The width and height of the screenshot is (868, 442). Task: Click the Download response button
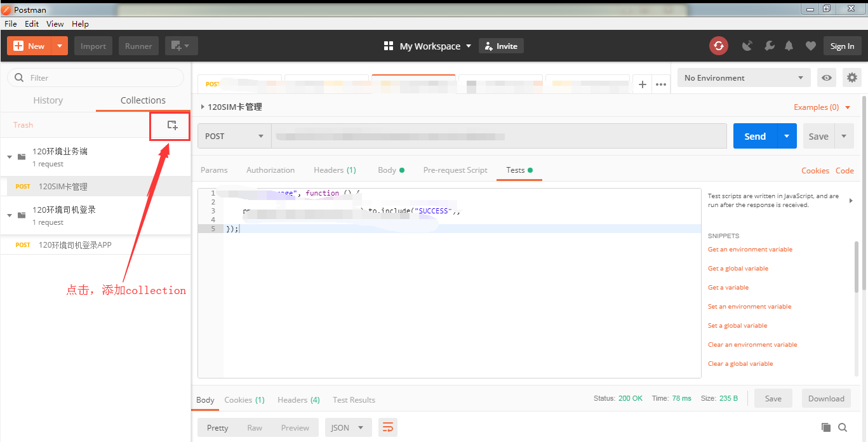pos(826,398)
